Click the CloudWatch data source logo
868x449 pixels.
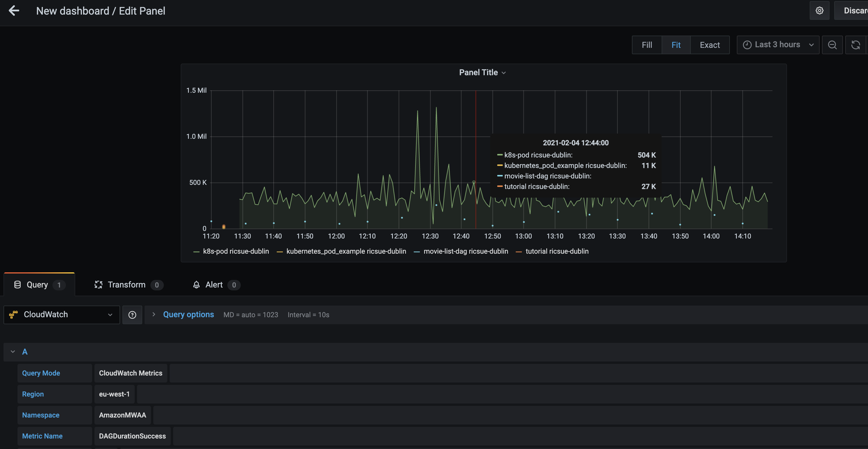(x=13, y=315)
